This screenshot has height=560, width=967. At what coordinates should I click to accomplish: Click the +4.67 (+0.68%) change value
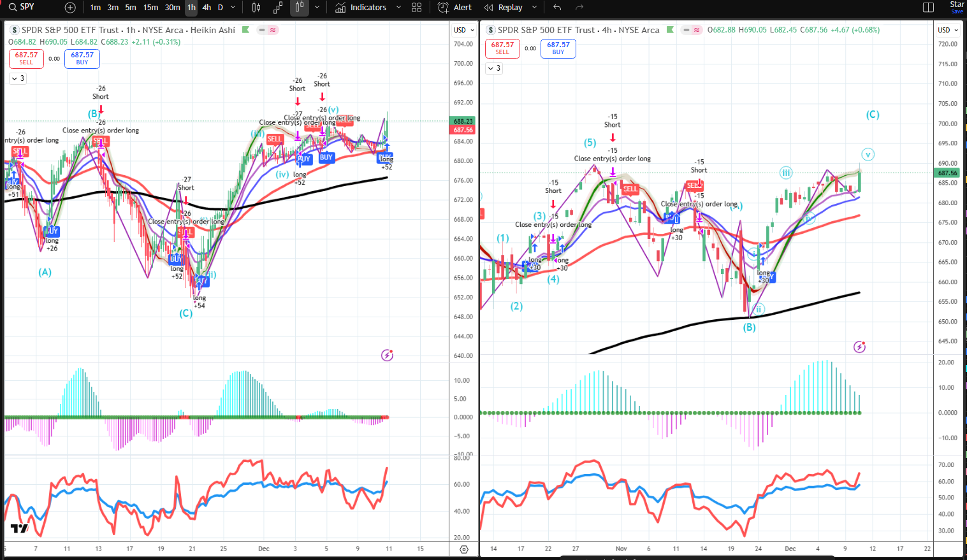click(x=855, y=30)
